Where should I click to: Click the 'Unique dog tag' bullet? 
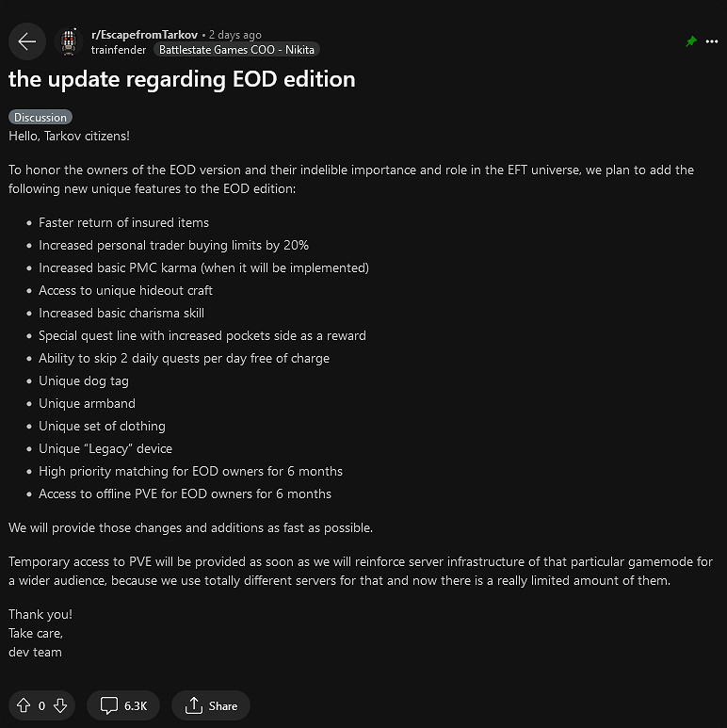(x=84, y=380)
